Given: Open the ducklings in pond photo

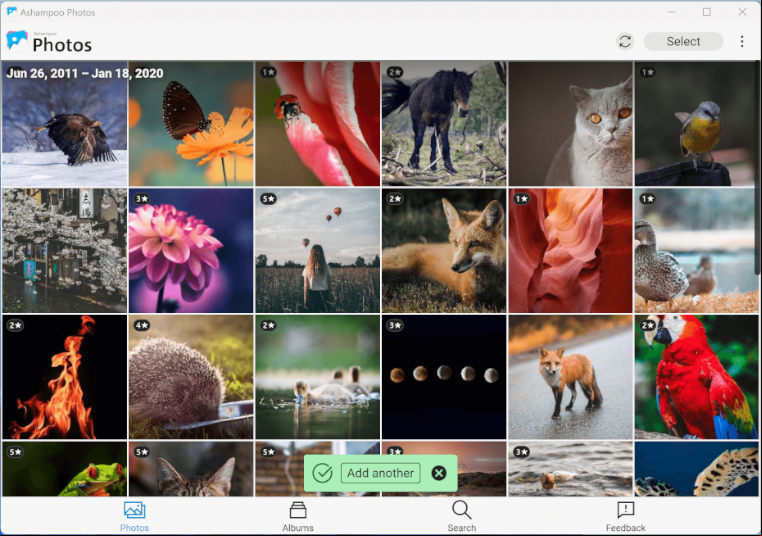Looking at the screenshot, I should (318, 377).
